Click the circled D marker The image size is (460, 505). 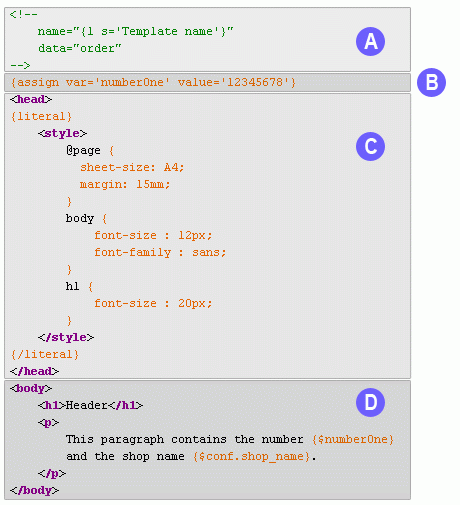point(370,402)
